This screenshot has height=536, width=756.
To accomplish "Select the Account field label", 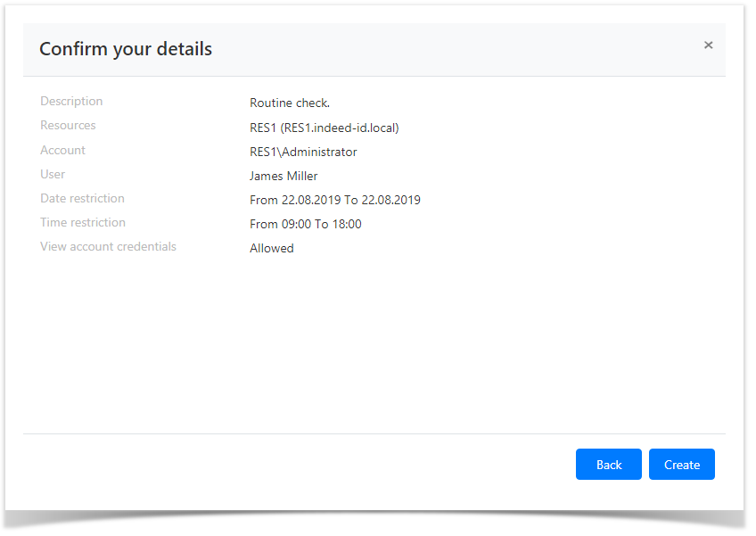I will point(62,151).
